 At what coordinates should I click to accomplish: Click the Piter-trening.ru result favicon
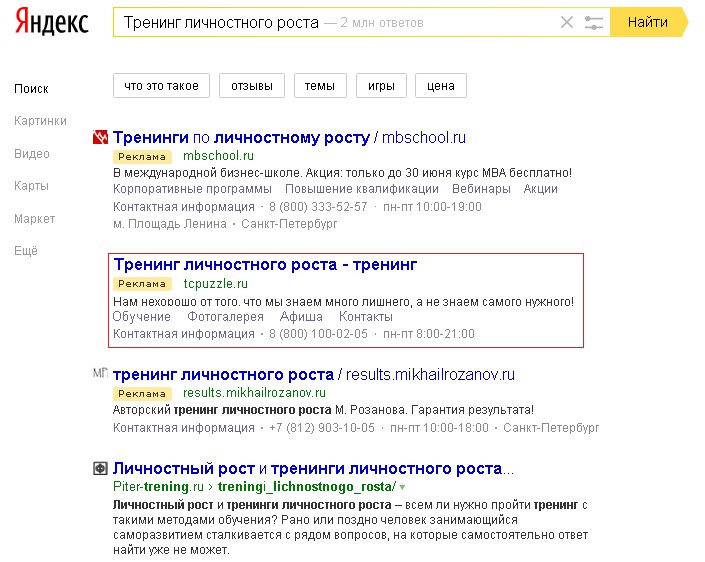pos(99,468)
